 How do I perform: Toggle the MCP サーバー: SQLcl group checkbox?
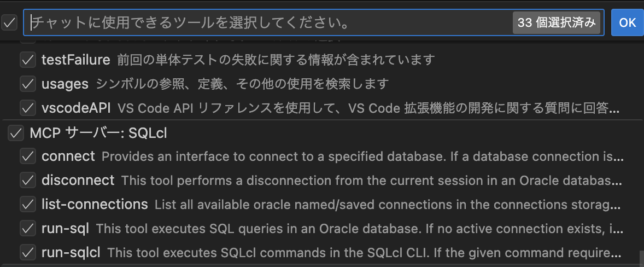16,133
